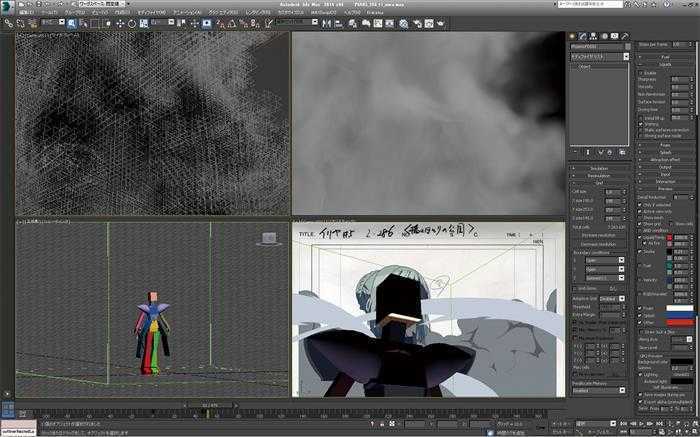
Task: Click the 3ds Max application logo
Action: click(8, 8)
